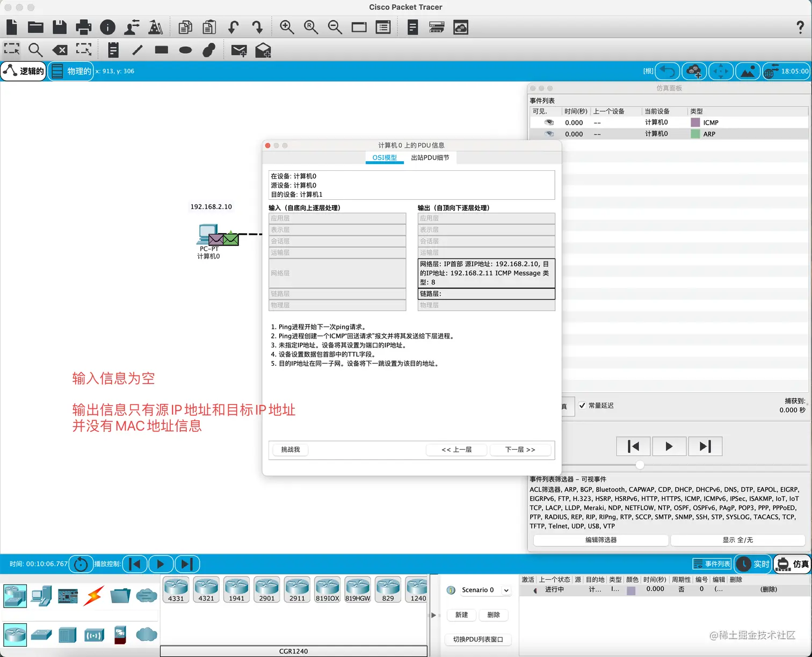Select output 链路层 layer row
The height and width of the screenshot is (657, 812).
point(487,294)
